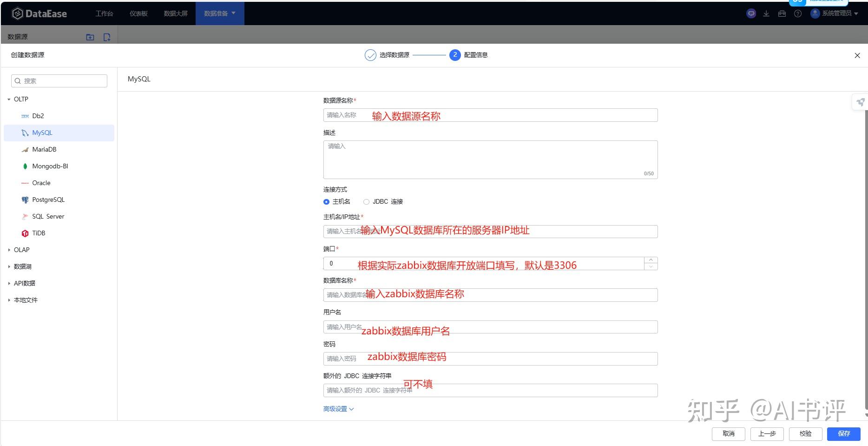Screen dimensions: 868x446
Task: Open the help icon in the top bar
Action: pos(798,13)
